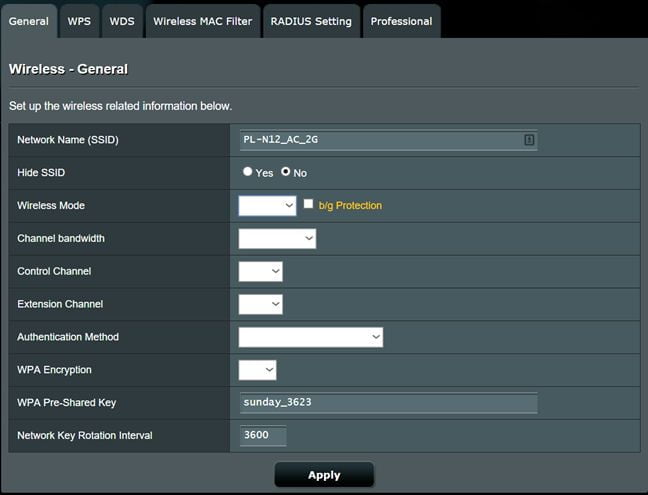
Task: Expand the Extension Channel dropdown
Action: click(260, 304)
